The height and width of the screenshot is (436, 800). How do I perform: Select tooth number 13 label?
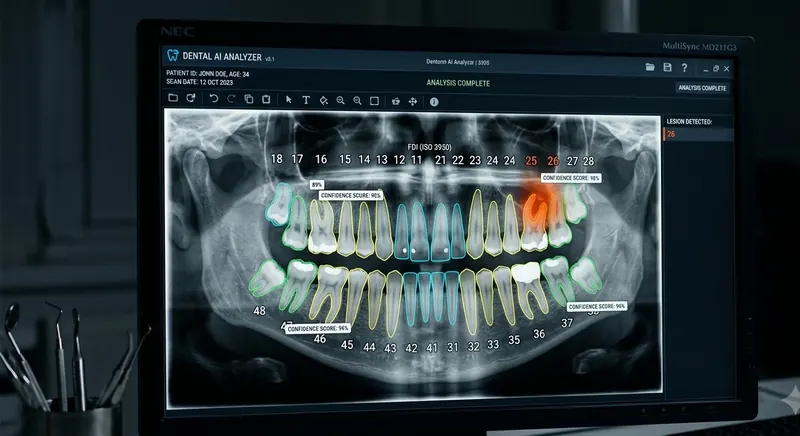(382, 160)
